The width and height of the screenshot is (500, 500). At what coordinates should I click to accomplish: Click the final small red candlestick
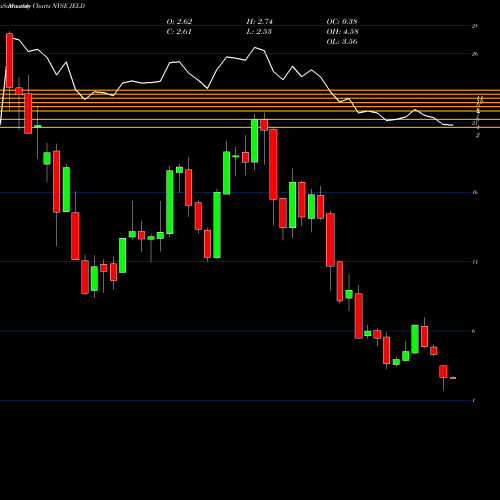[453, 378]
